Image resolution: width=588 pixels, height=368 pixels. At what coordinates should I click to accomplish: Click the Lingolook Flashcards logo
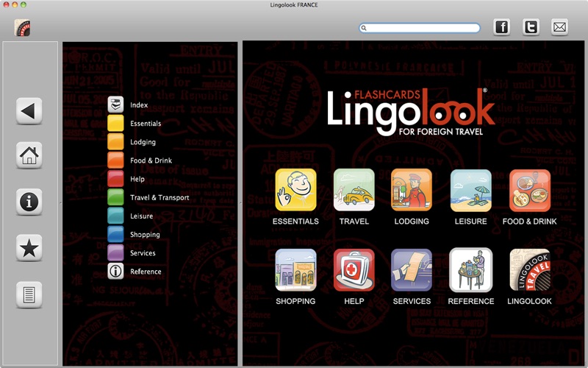tap(411, 112)
